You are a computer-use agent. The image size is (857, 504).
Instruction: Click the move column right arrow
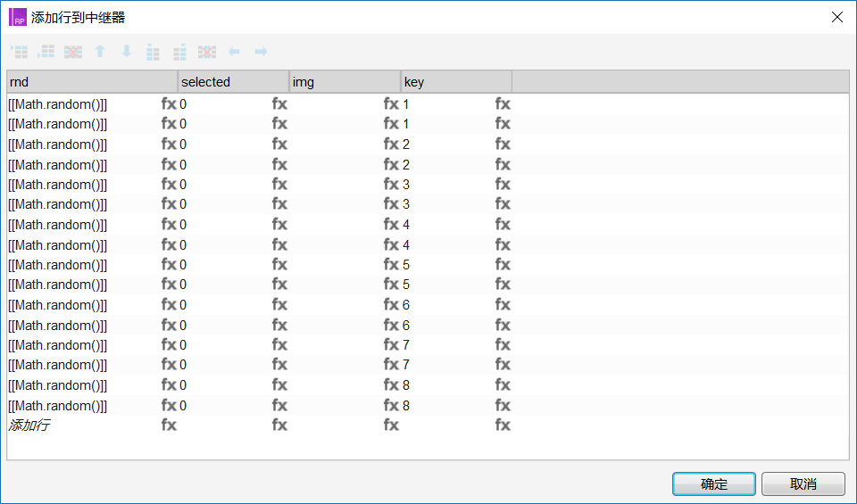(x=261, y=52)
